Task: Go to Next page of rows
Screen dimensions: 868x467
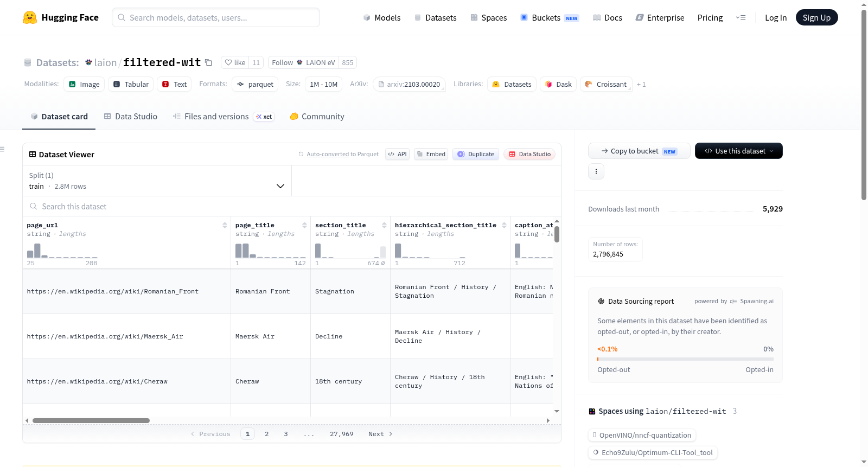Action: [380, 434]
